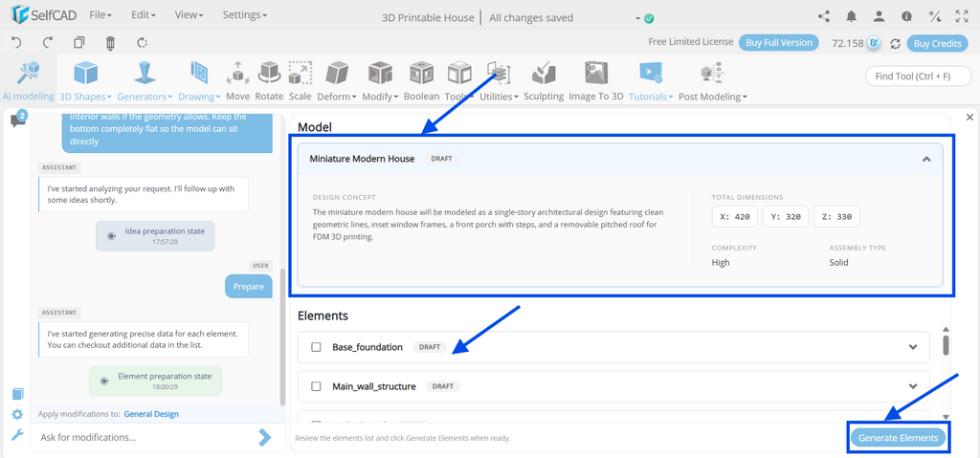This screenshot has width=980, height=458.
Task: Open the notifications bell
Action: point(851,17)
